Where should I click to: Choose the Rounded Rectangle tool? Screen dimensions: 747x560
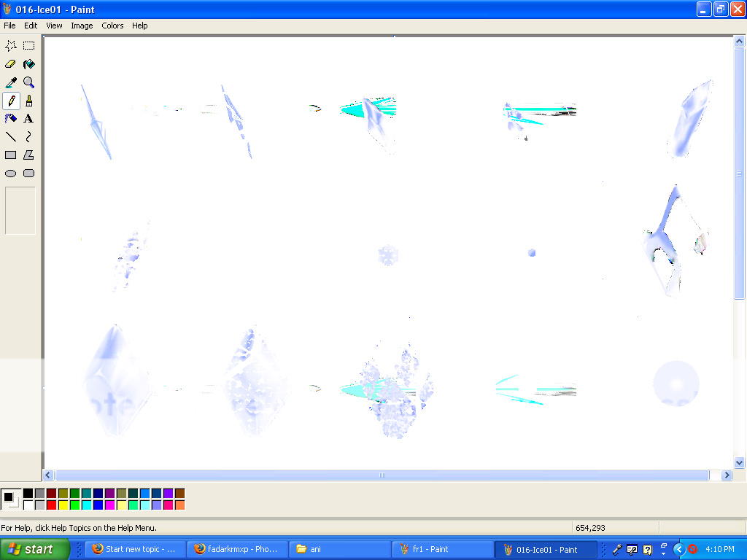point(28,174)
